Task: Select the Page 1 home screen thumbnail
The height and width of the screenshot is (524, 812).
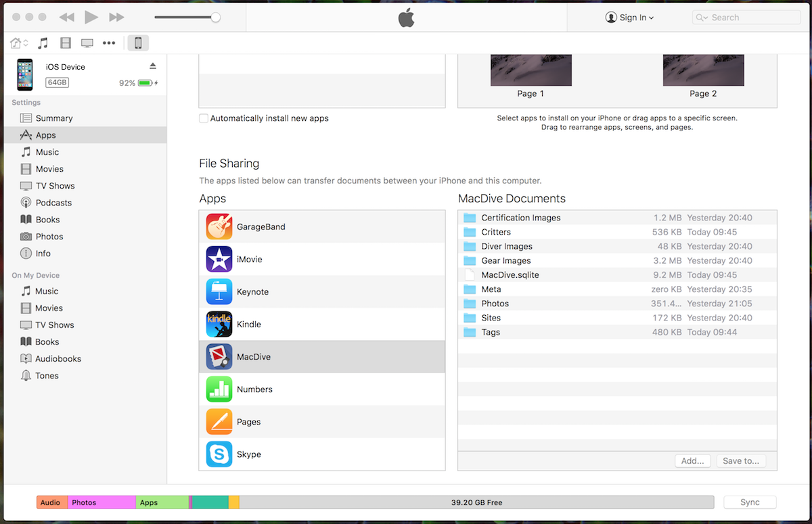Action: coord(531,70)
